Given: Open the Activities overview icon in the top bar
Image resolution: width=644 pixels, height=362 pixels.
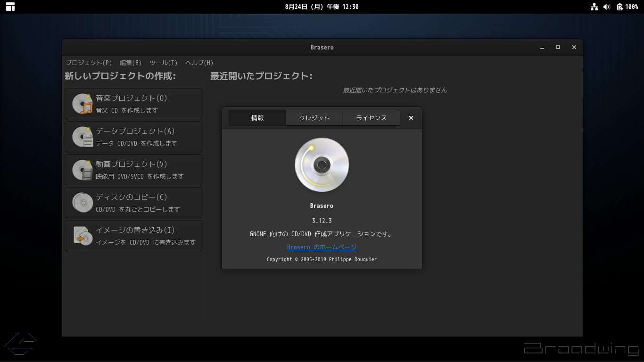Looking at the screenshot, I should point(10,7).
